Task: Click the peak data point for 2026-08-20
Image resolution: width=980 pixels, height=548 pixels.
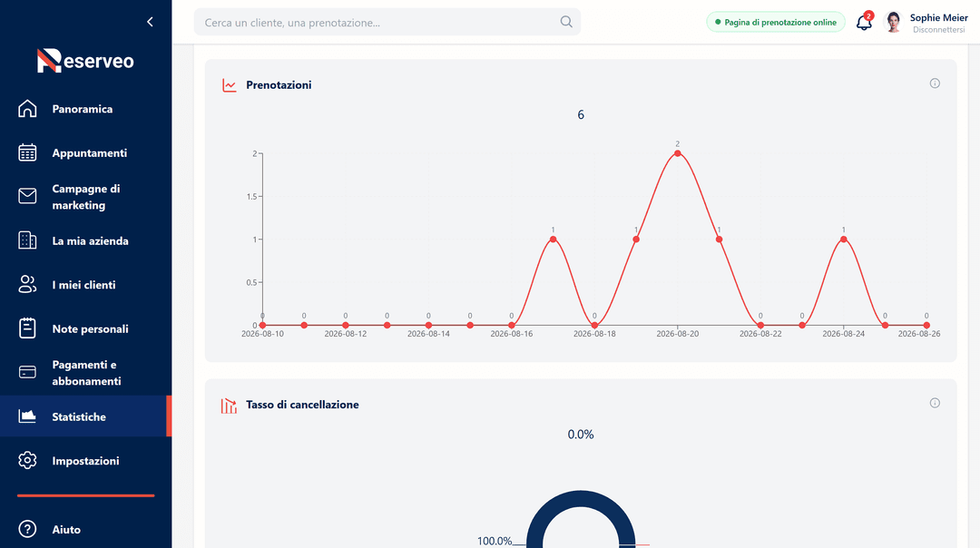Action: pyautogui.click(x=678, y=153)
